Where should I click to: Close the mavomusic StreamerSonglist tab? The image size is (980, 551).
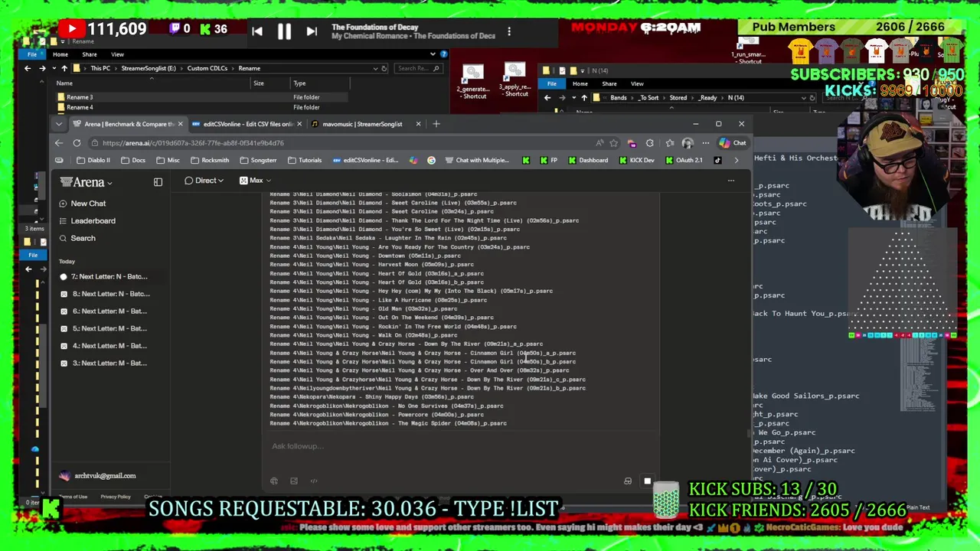click(418, 124)
